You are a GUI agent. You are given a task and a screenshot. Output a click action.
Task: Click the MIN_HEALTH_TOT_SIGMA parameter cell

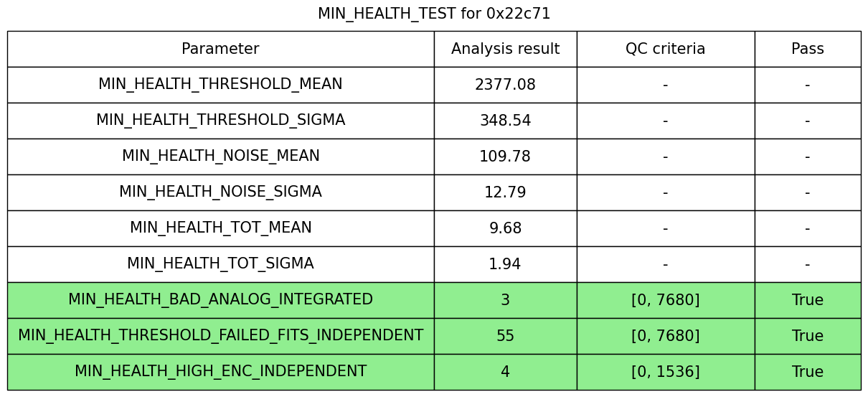tap(220, 264)
